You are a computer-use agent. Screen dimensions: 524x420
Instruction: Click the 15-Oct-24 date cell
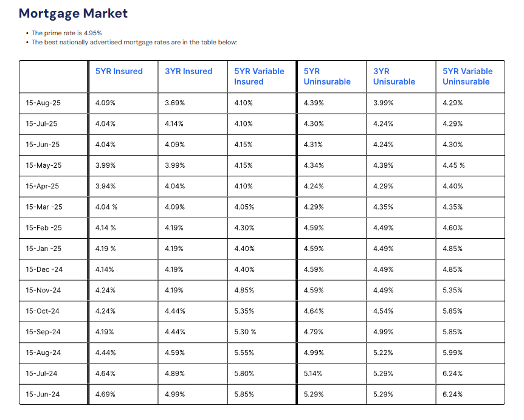[43, 311]
